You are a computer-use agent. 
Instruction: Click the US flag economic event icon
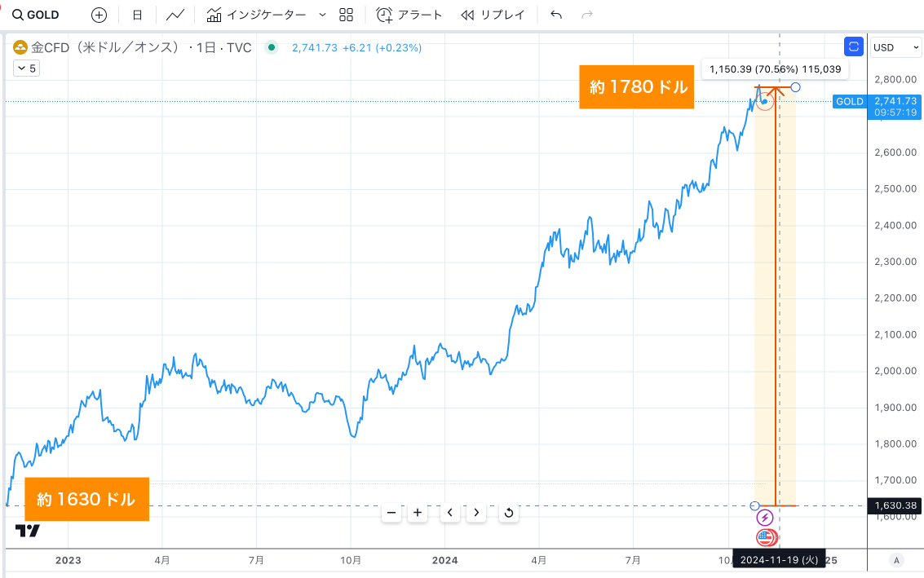765,536
